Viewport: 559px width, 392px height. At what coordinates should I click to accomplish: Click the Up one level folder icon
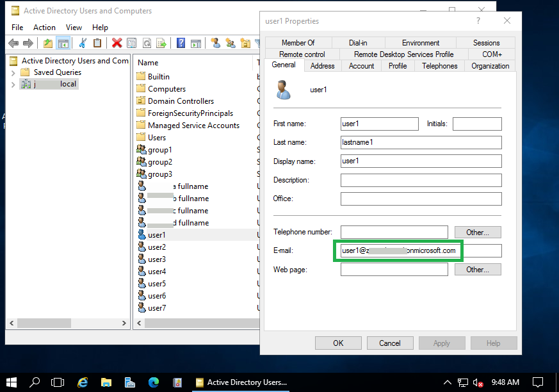pyautogui.click(x=47, y=43)
